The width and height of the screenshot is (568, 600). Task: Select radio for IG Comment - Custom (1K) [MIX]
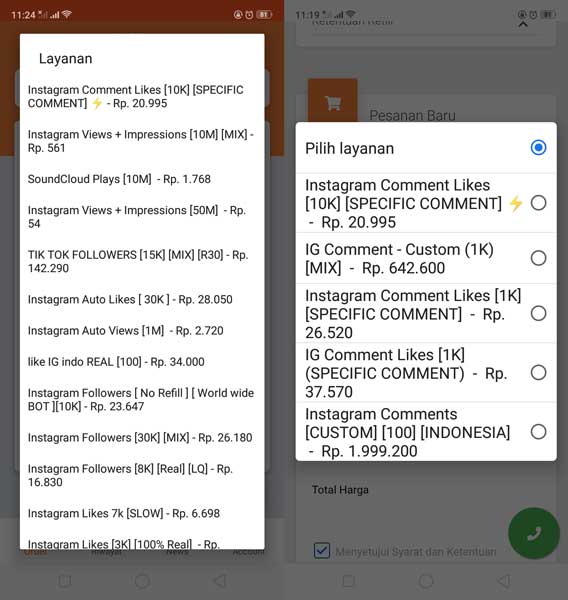coord(538,258)
